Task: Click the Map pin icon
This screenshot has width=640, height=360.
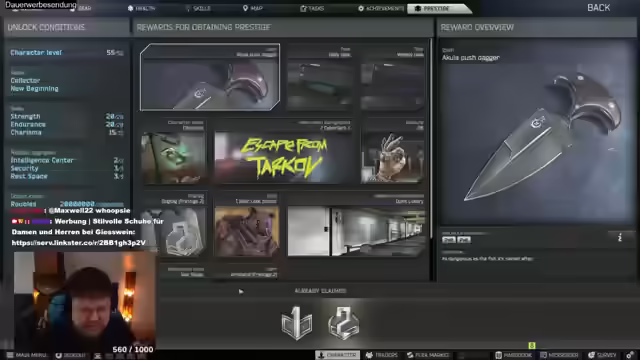Action: coord(245,8)
